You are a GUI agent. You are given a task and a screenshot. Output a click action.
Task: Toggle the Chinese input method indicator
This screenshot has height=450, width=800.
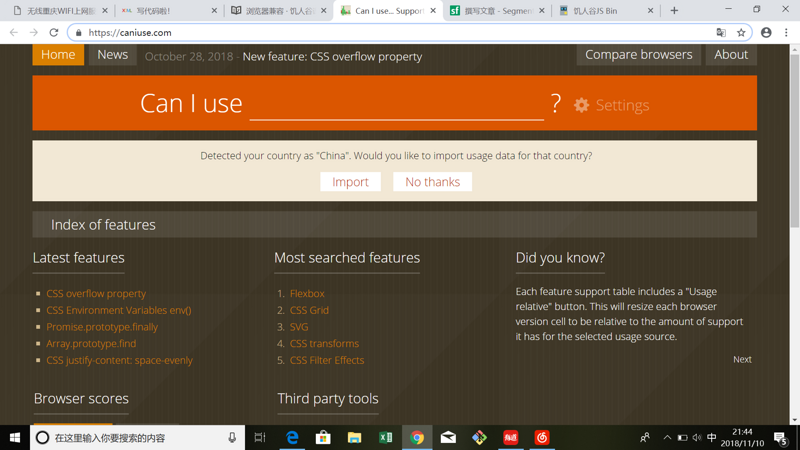coord(712,438)
